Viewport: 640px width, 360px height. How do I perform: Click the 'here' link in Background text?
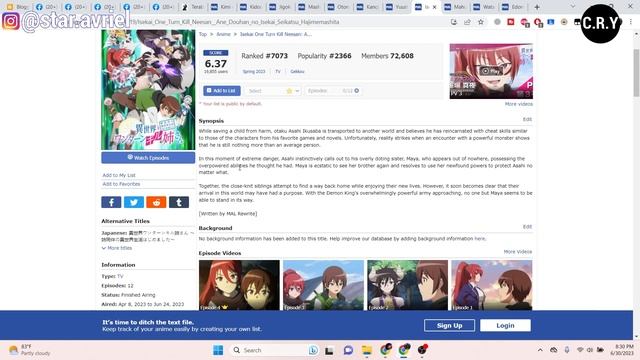(480, 238)
